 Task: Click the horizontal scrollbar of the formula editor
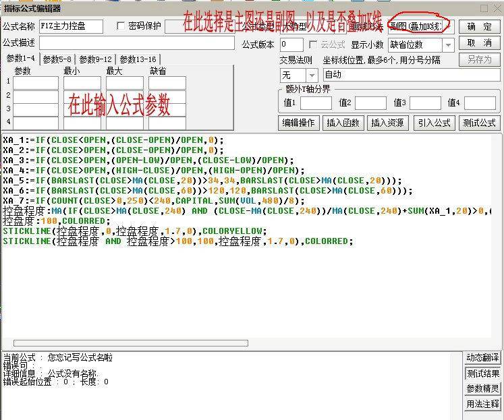(x=131, y=343)
